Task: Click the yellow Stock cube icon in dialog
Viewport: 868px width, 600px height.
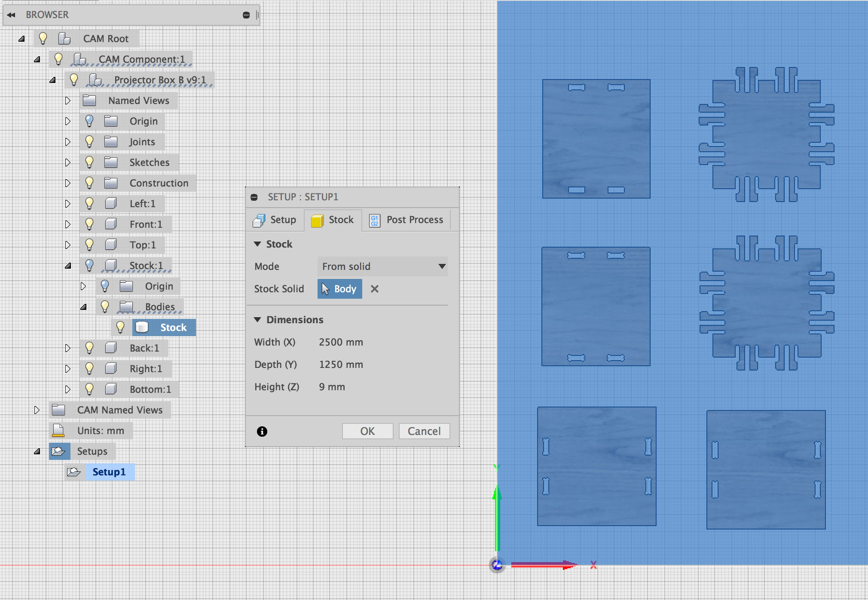Action: (x=317, y=220)
